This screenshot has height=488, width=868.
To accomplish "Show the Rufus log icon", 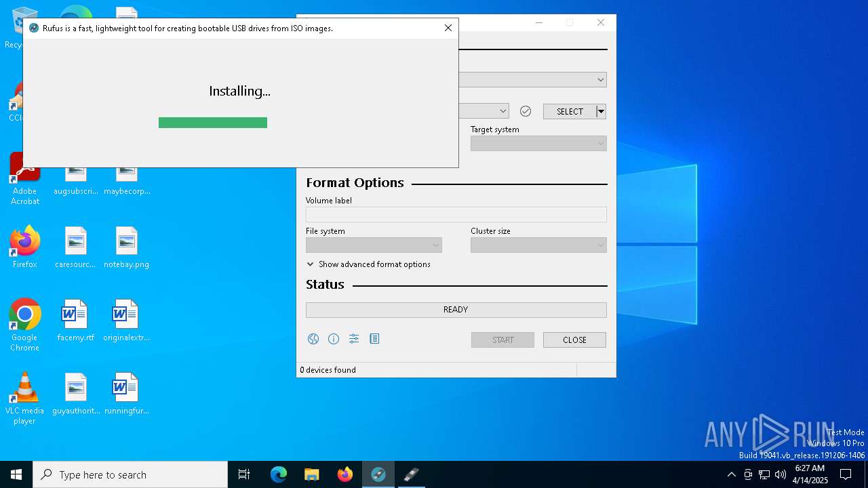I will click(374, 339).
